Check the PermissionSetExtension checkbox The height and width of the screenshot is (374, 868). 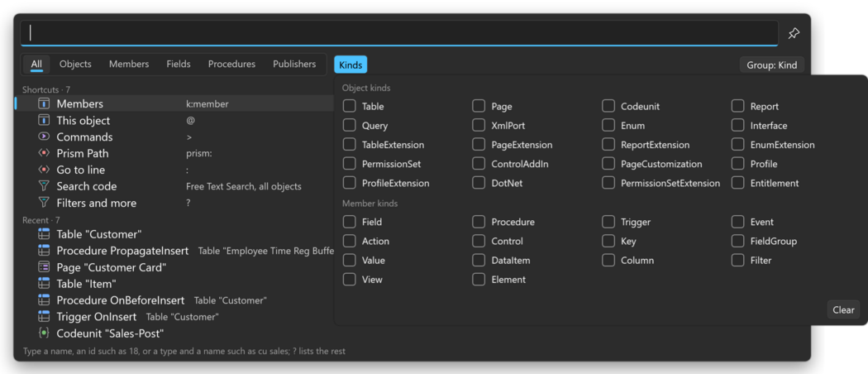(608, 183)
